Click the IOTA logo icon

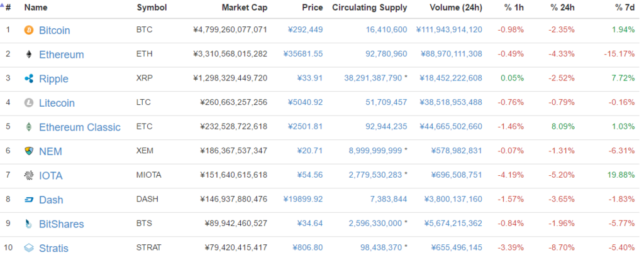click(29, 175)
